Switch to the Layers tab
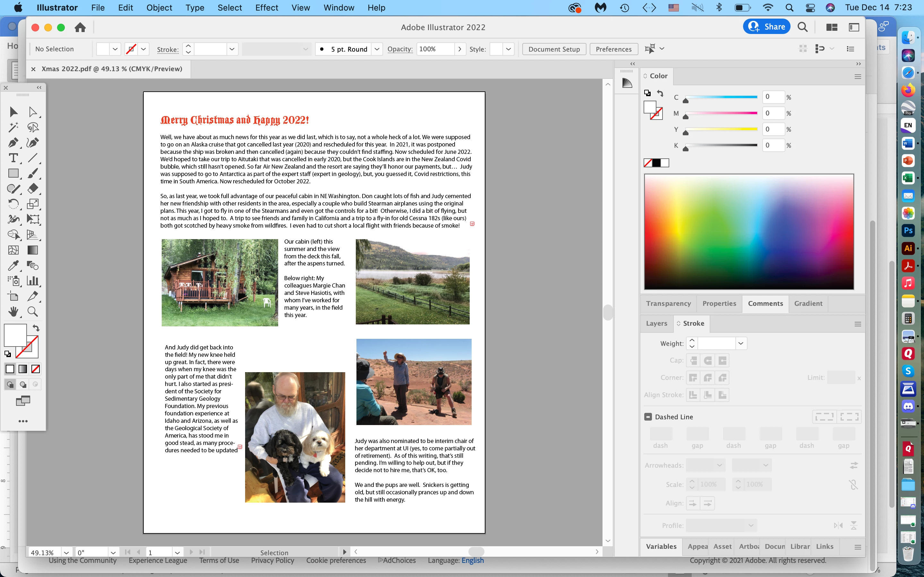This screenshot has width=924, height=577. coord(656,323)
